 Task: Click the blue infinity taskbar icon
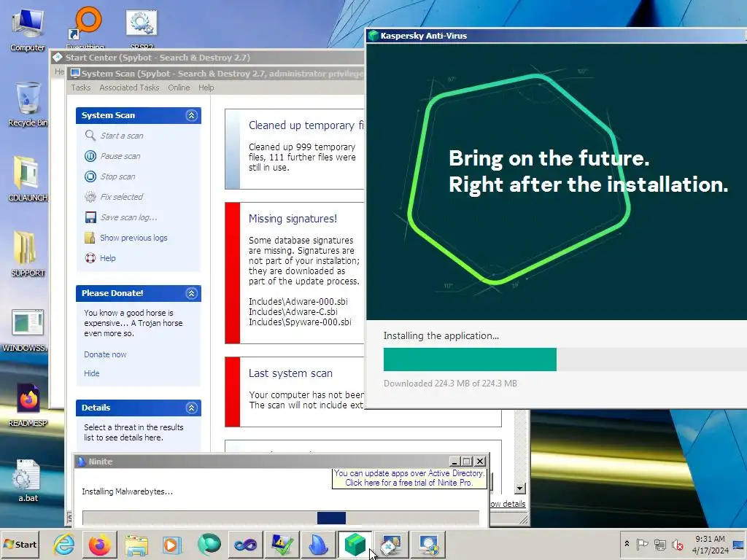pos(245,544)
